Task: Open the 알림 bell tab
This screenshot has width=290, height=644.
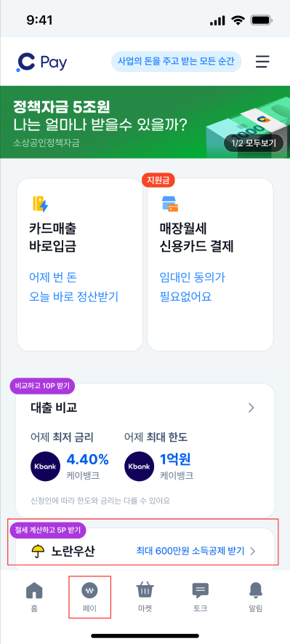Action: coord(256,597)
